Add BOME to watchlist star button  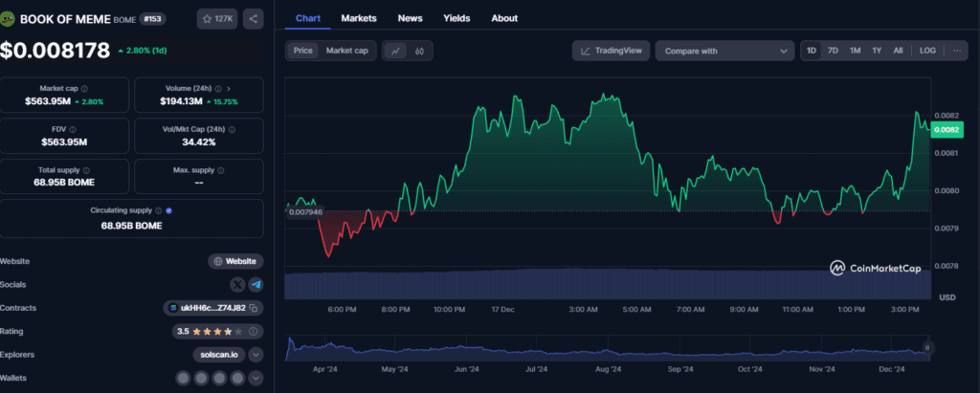click(x=217, y=19)
